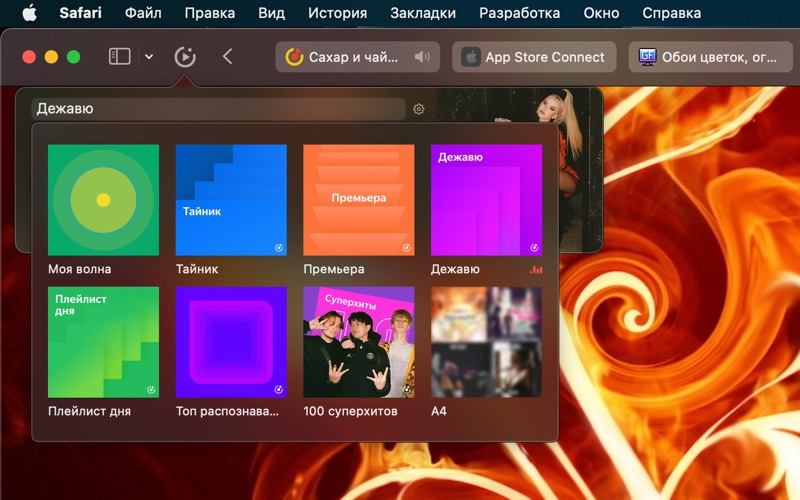Viewport: 800px width, 500px height.
Task: Go back with the back arrow
Action: point(228,57)
